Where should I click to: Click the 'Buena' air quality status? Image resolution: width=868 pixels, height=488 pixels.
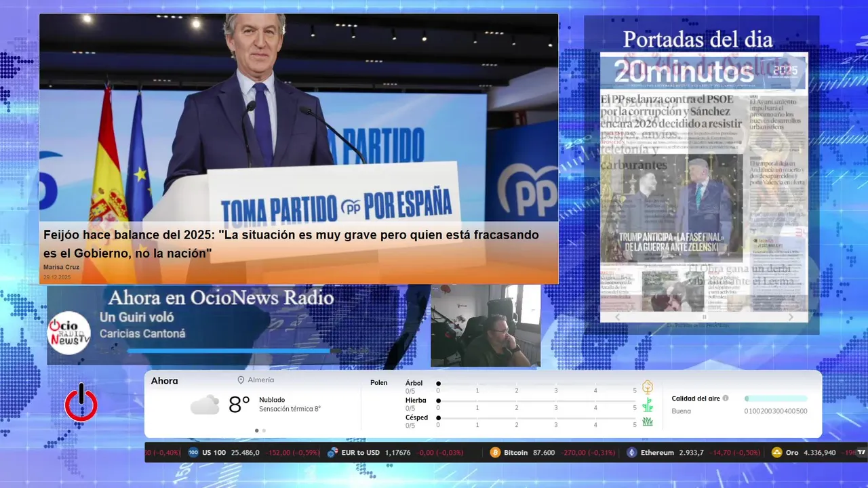tap(682, 411)
